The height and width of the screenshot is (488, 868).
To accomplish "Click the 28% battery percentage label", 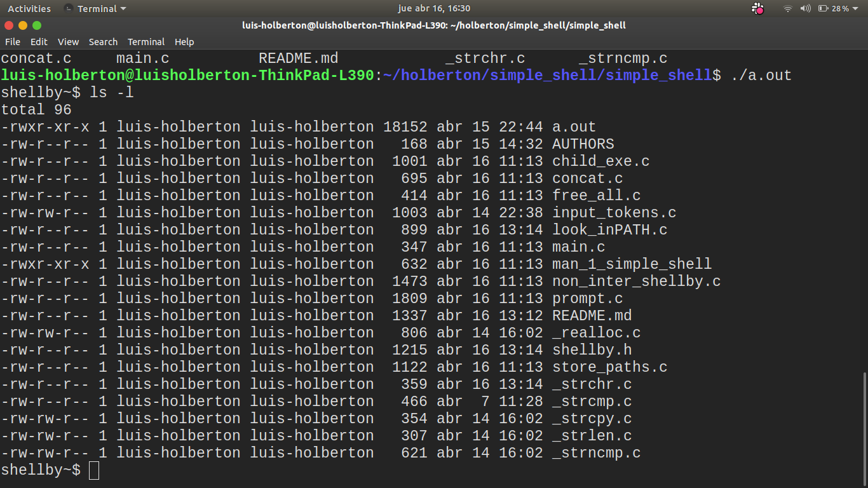I will coord(840,8).
